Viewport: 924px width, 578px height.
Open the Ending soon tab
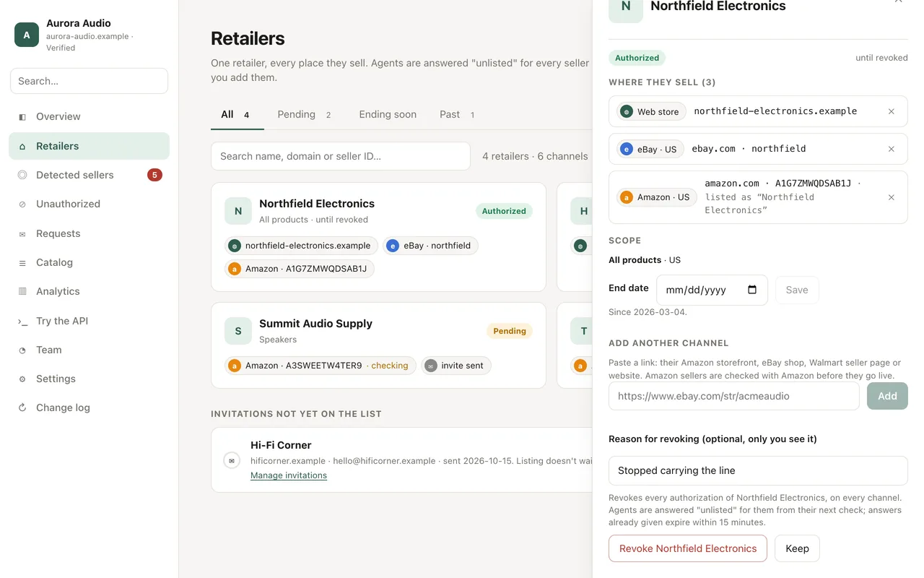(388, 114)
